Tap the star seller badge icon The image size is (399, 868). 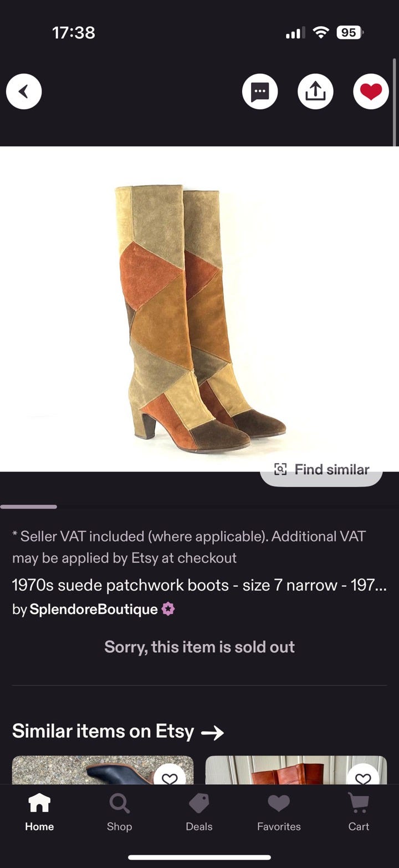(168, 609)
